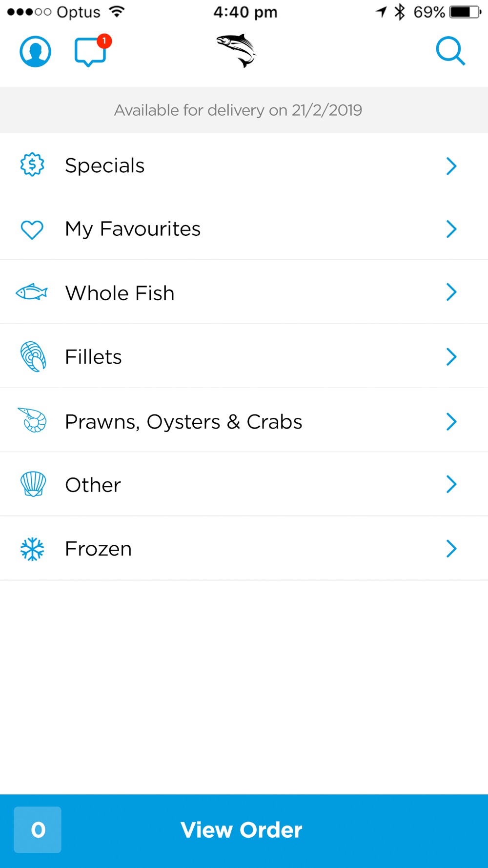The width and height of the screenshot is (488, 868).
Task: Tap the Frozen snowflake icon
Action: (32, 549)
